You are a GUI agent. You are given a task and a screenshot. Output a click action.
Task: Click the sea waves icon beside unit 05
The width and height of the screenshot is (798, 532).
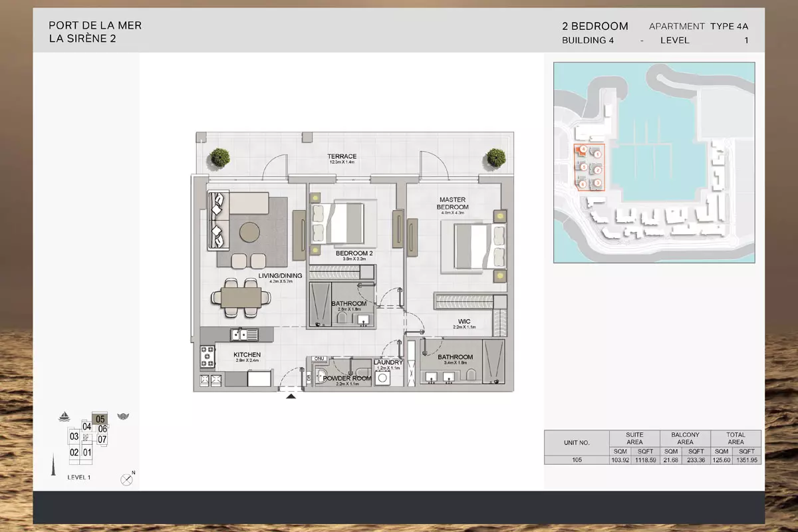click(x=122, y=417)
